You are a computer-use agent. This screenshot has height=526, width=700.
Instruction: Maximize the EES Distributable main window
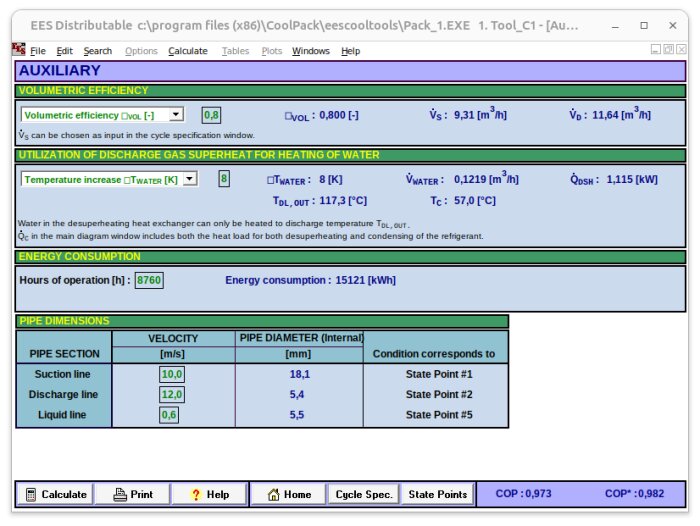[x=644, y=26]
